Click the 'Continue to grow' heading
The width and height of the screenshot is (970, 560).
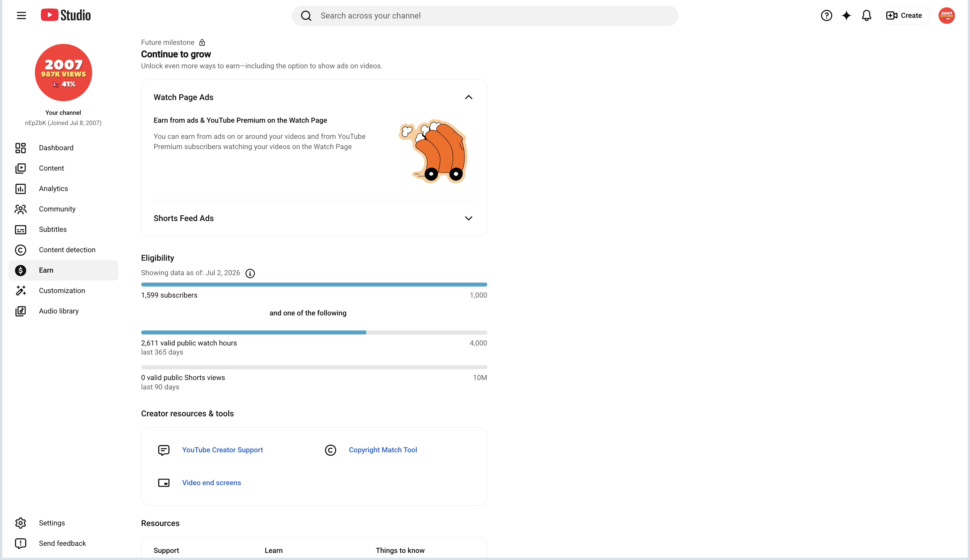(x=176, y=54)
